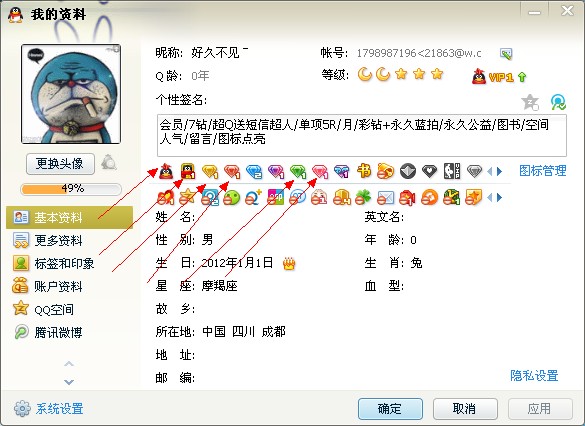The image size is (585, 426).
Task: Open the 隐私设置 link
Action: click(534, 375)
